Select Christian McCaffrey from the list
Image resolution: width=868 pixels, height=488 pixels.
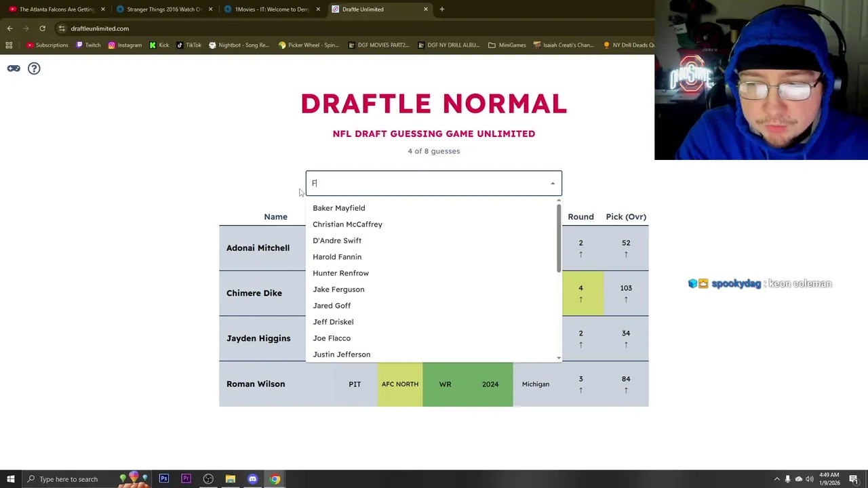pyautogui.click(x=433, y=224)
